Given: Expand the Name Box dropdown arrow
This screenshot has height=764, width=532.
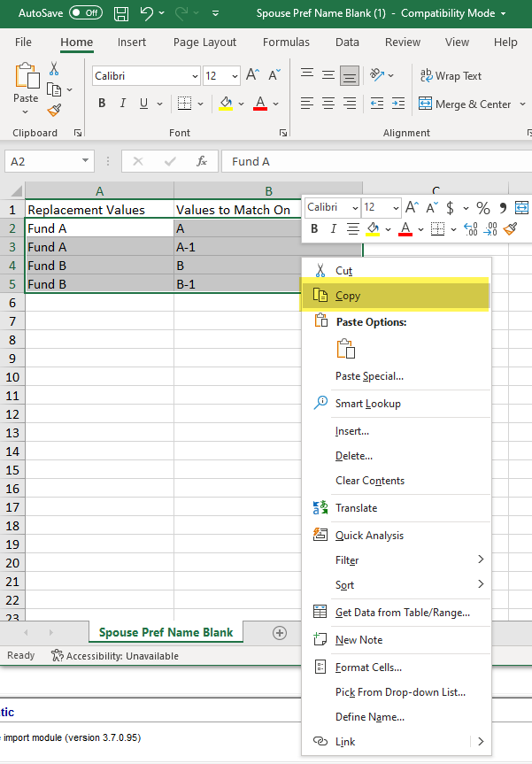Looking at the screenshot, I should (x=86, y=161).
